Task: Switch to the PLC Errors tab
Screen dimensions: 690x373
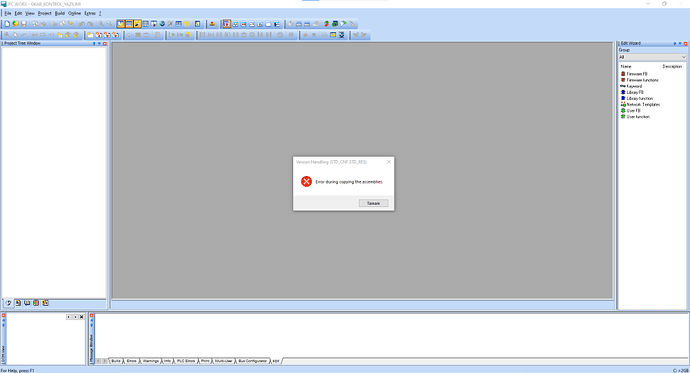Action: coord(186,361)
